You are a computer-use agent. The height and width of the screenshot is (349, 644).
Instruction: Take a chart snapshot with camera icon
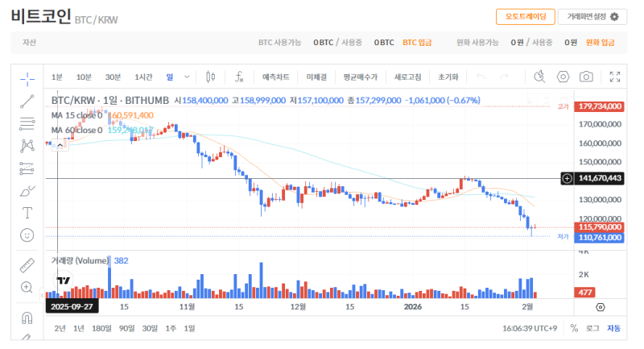click(x=587, y=77)
